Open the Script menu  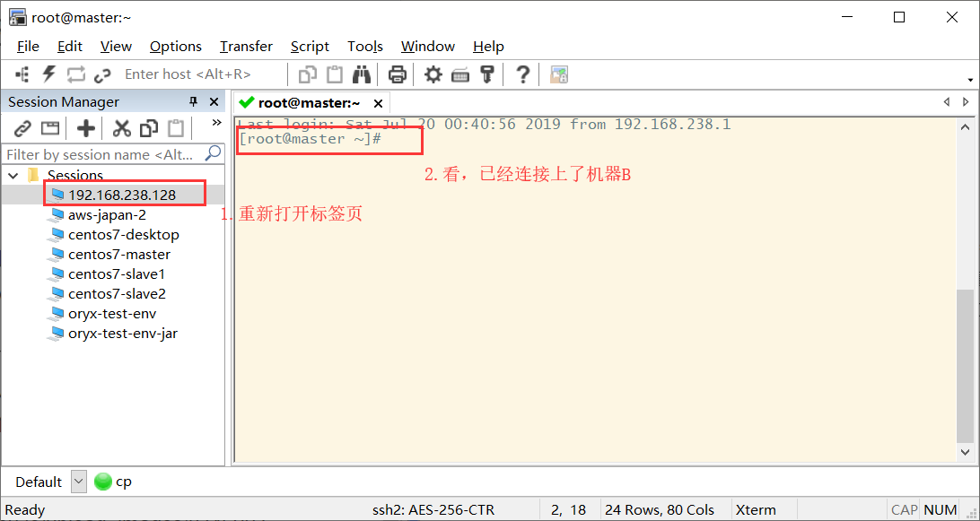click(x=310, y=47)
